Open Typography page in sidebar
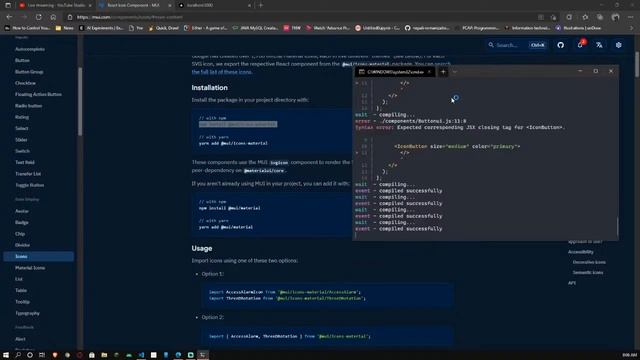 click(x=27, y=313)
